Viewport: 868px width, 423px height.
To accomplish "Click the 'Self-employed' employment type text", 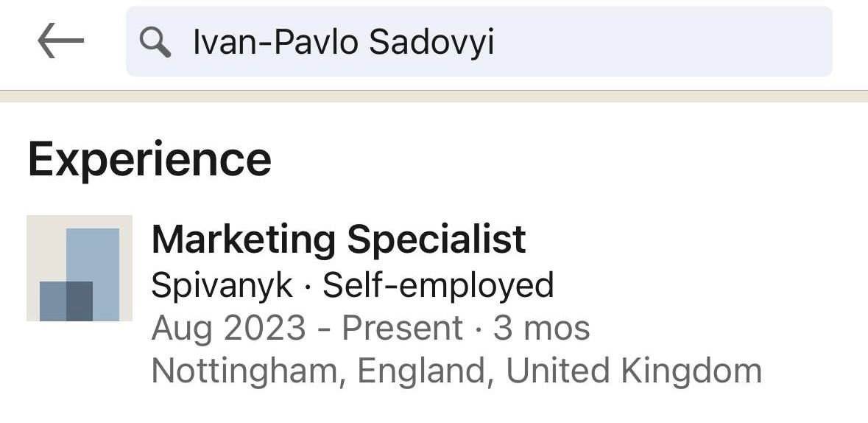I will (x=438, y=285).
